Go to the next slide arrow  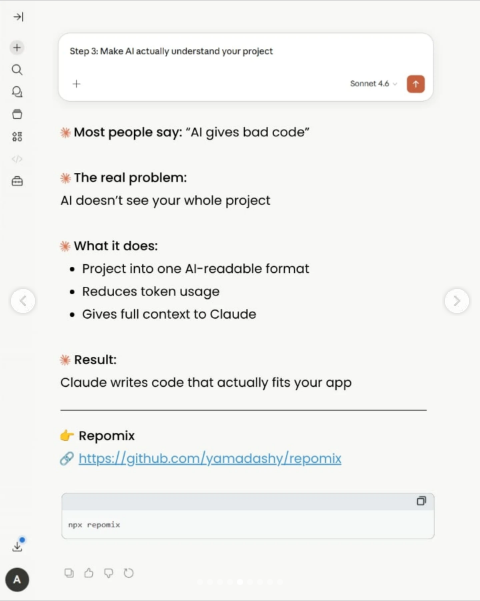coord(457,301)
